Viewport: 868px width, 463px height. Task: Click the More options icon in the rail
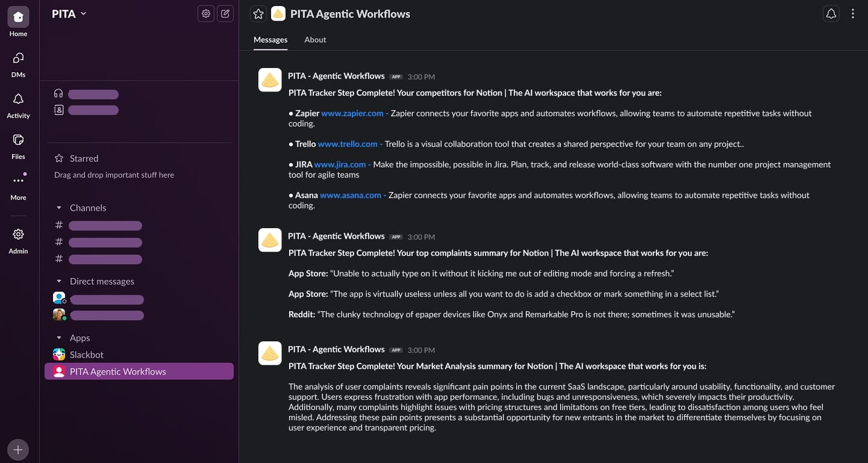point(17,179)
